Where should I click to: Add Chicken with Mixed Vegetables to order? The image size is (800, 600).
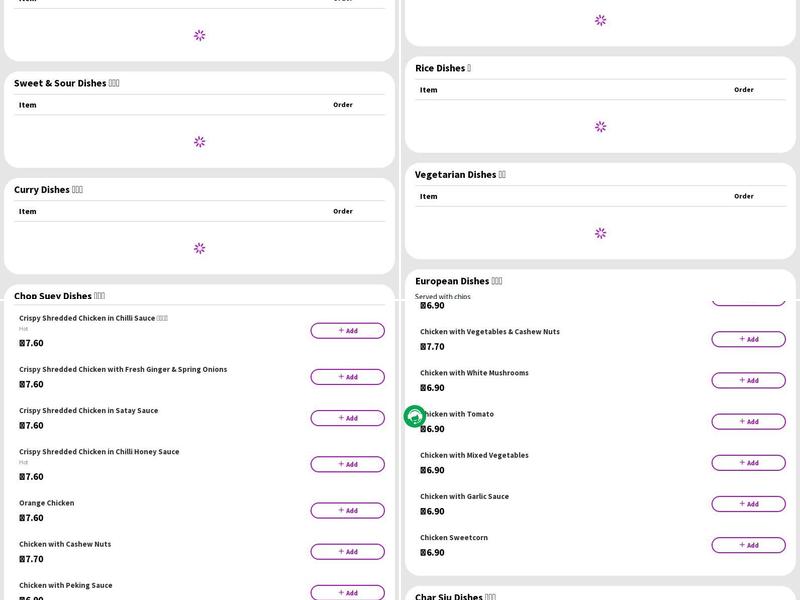tap(748, 463)
